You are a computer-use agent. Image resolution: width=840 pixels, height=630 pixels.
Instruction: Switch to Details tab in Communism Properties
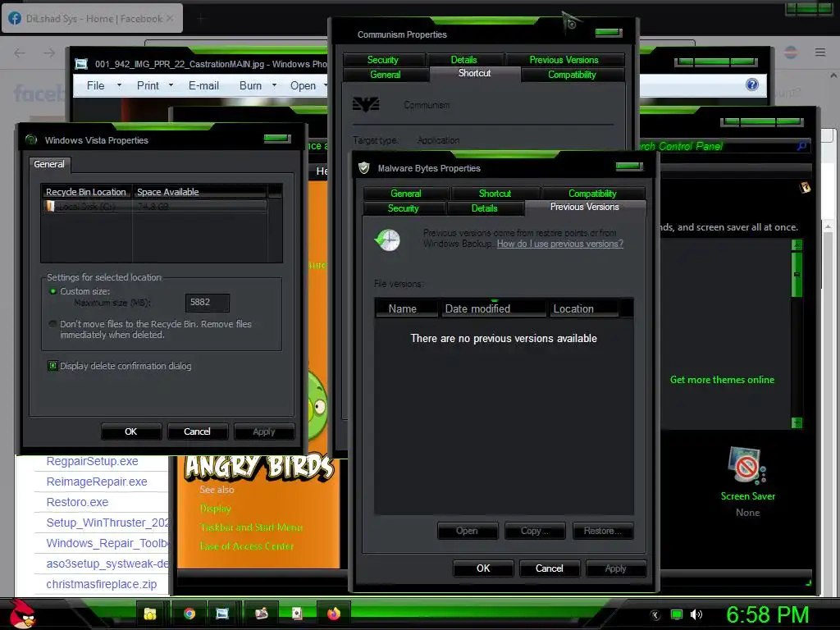[464, 59]
